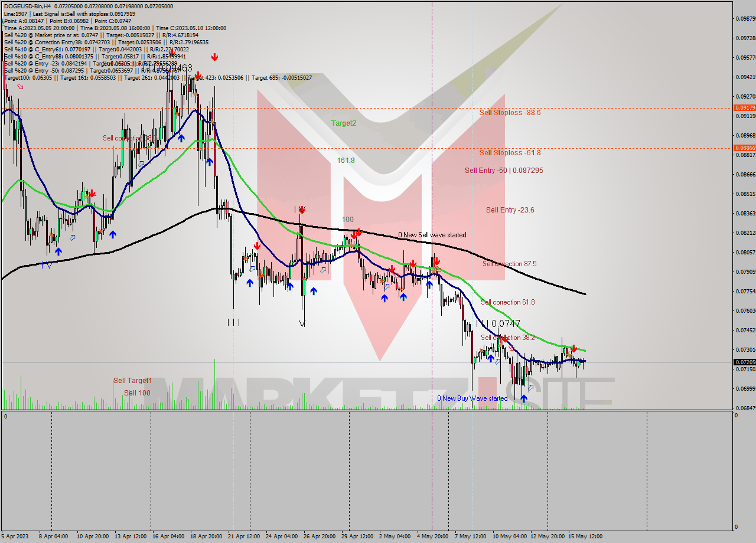Screen dimensions: 756x543
Task: Click the "29 Apr 12:00" time label
Action: [x=357, y=537]
